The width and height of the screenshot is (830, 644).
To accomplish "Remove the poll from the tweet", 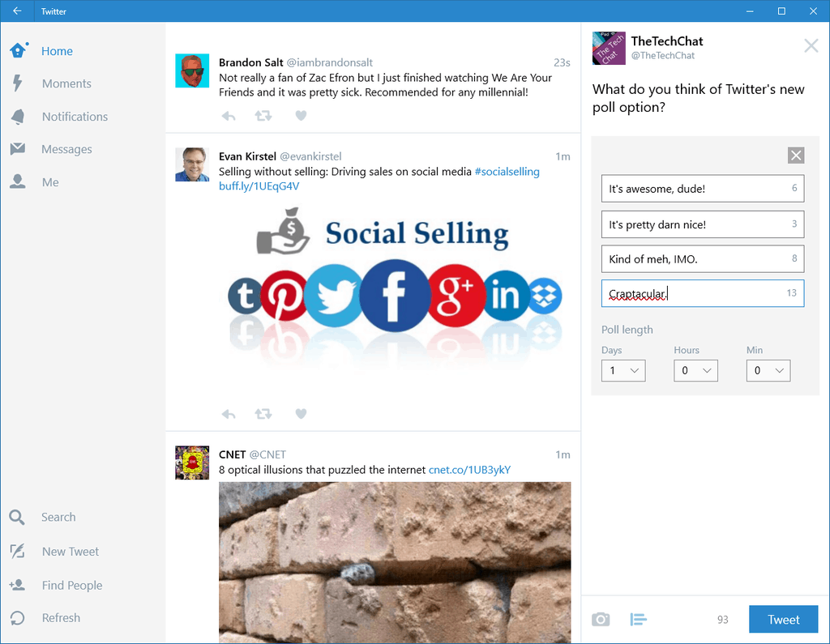I will 796,155.
